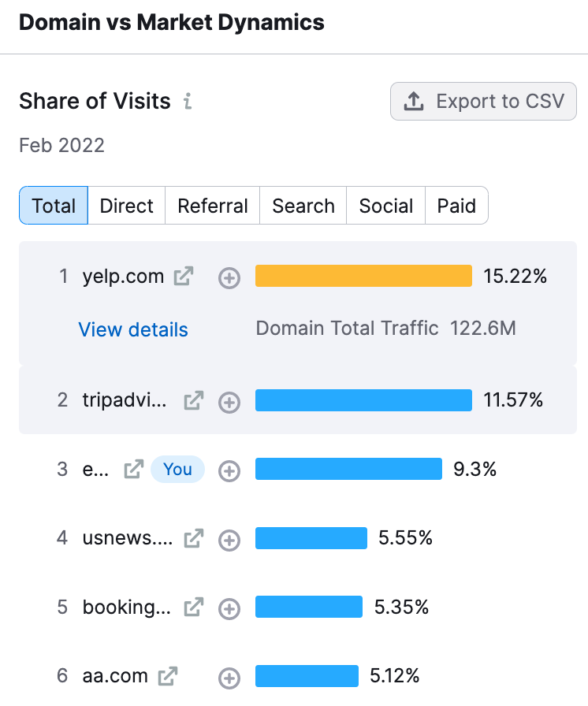The height and width of the screenshot is (706, 588).
Task: Add tripadvisor with its plus icon
Action: click(x=229, y=402)
